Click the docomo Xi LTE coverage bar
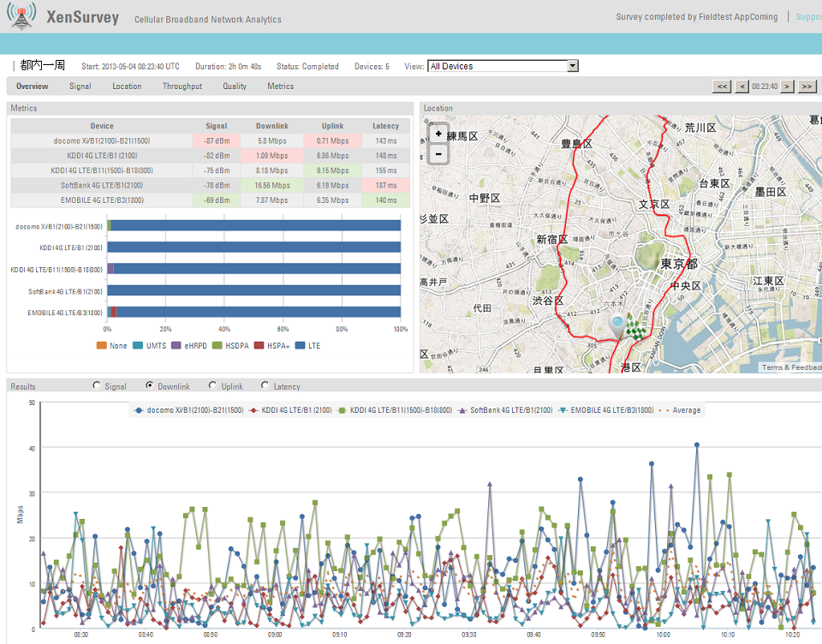The image size is (822, 644). 254,225
